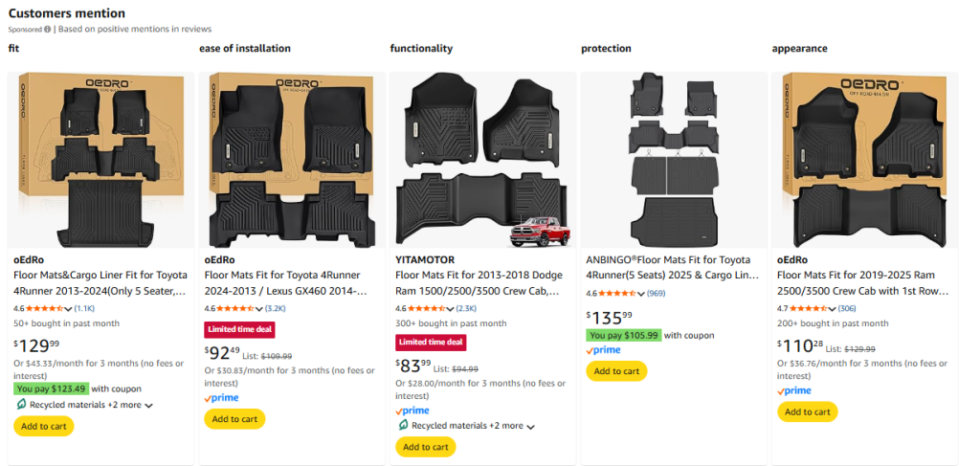Open the 3.2K reviews count link
This screenshot has width=980, height=466.
[x=274, y=309]
